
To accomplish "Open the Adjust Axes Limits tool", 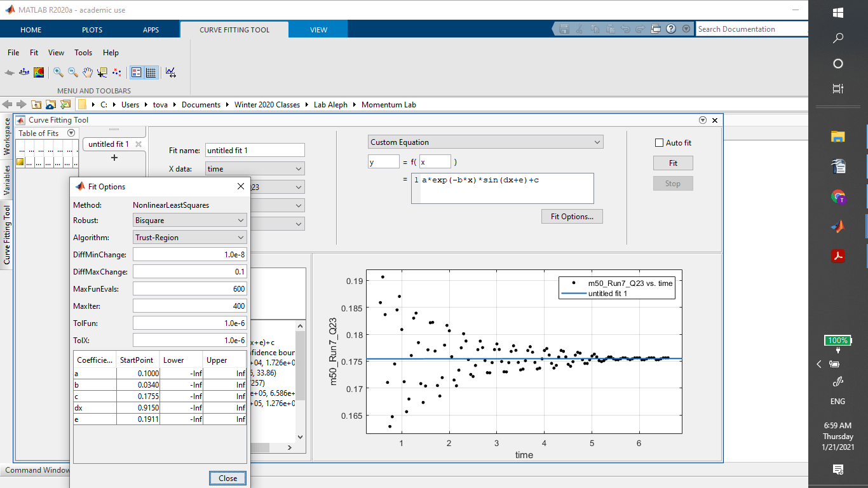I will click(170, 72).
